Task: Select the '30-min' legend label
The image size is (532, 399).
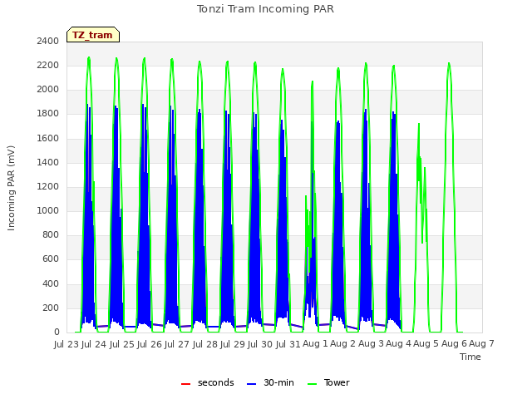Action: click(278, 382)
